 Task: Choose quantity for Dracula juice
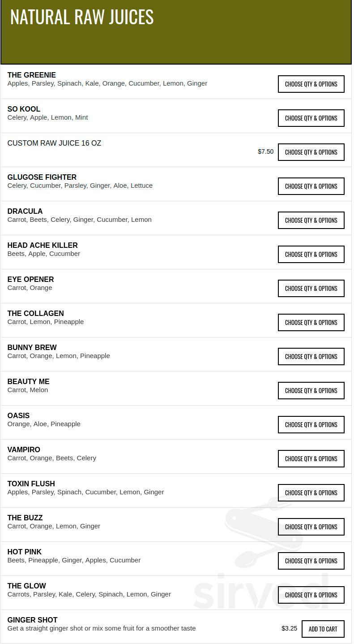311,220
